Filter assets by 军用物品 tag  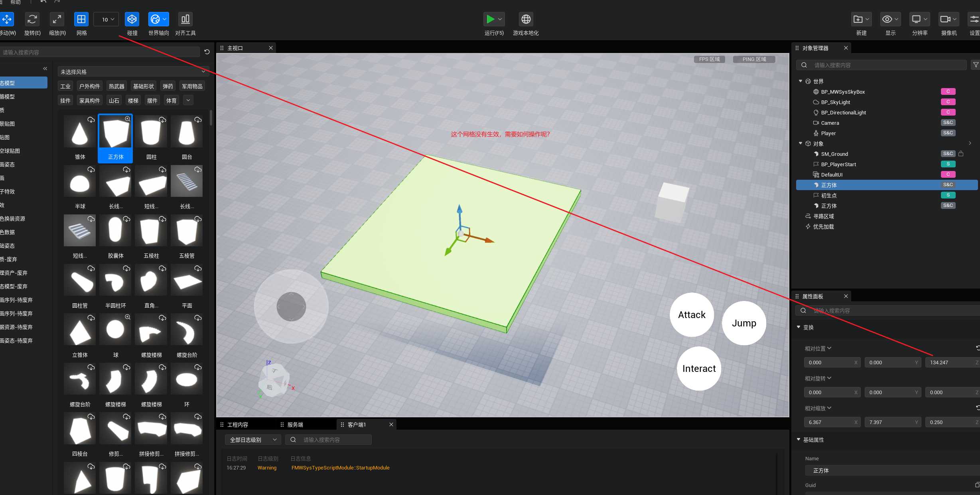[x=192, y=86]
